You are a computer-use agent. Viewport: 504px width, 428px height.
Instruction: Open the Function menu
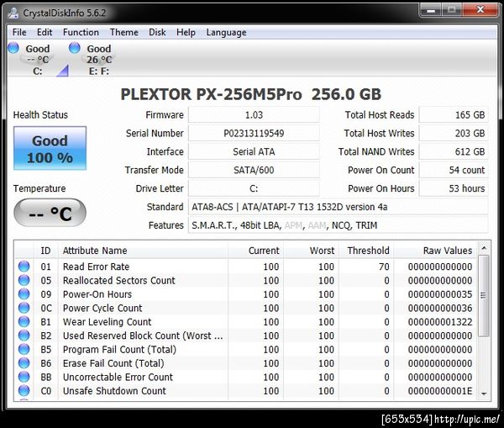(x=81, y=33)
